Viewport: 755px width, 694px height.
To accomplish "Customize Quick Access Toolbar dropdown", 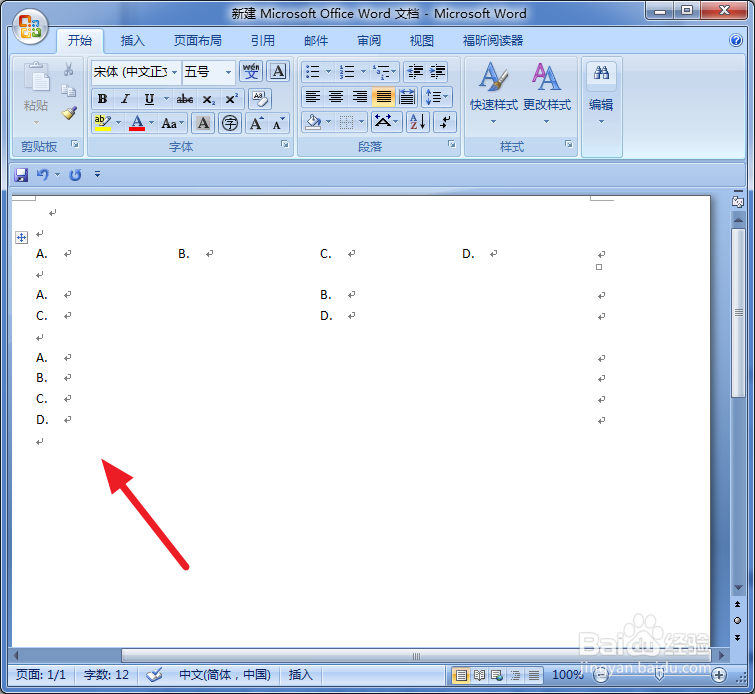I will [x=97, y=174].
